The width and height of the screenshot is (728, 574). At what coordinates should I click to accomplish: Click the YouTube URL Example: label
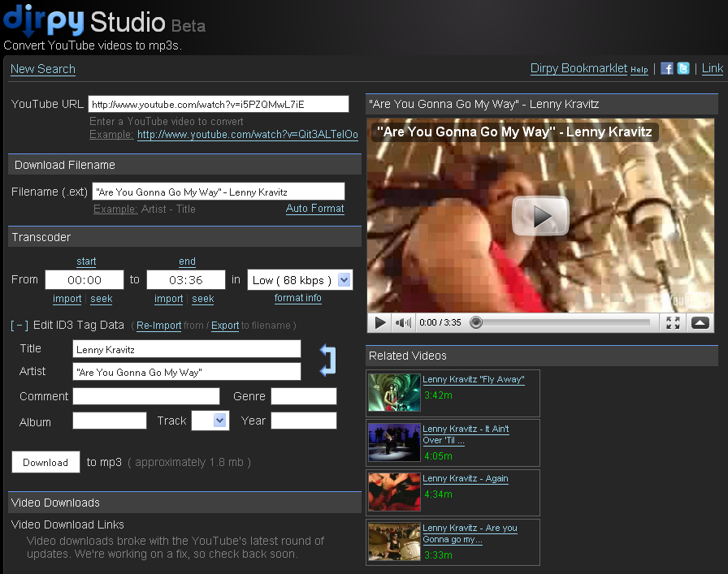click(x=111, y=135)
